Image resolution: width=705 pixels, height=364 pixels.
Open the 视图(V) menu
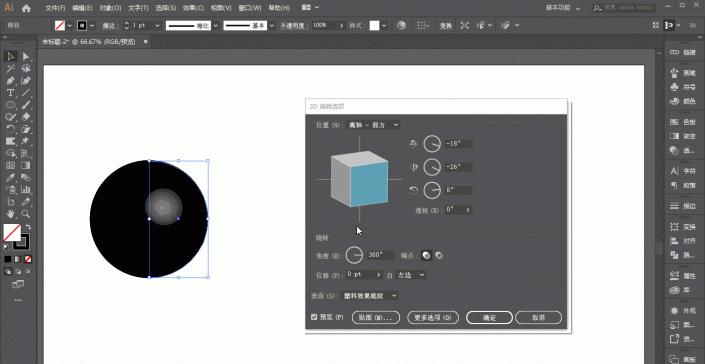pyautogui.click(x=221, y=8)
